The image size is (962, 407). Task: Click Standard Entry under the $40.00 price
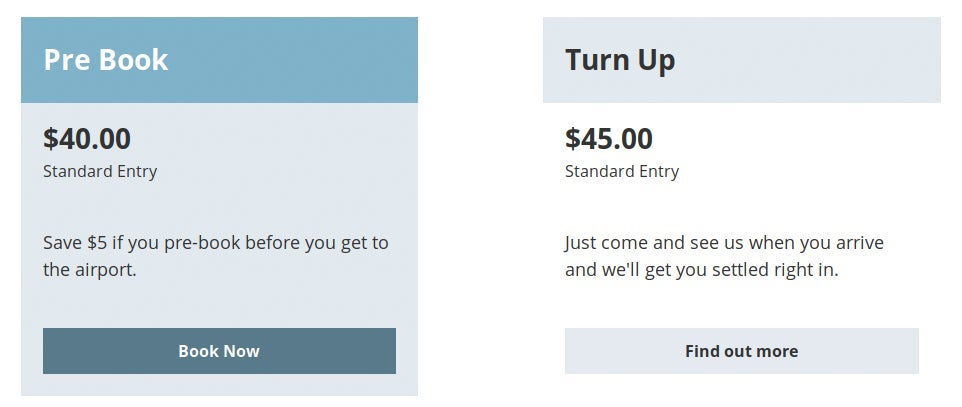tap(100, 171)
